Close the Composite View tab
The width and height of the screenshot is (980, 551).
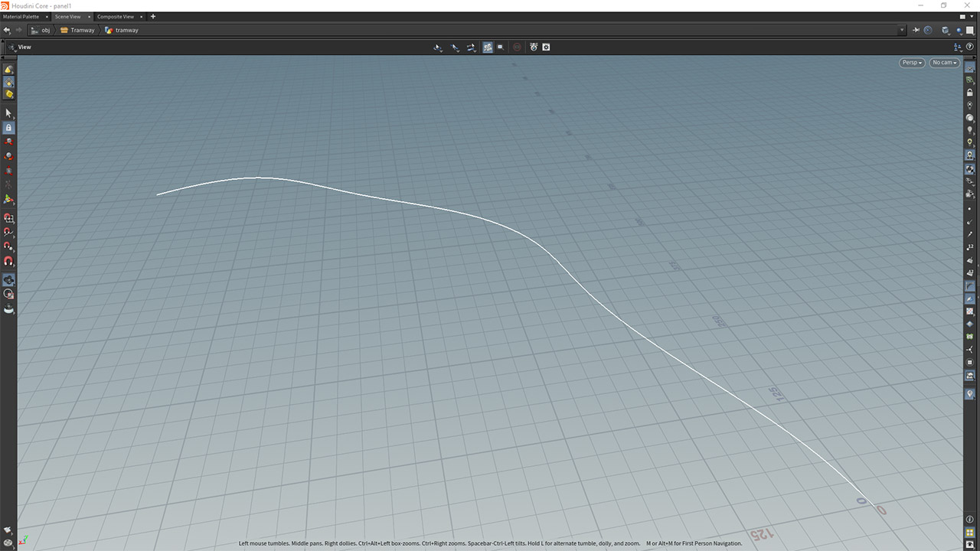141,16
